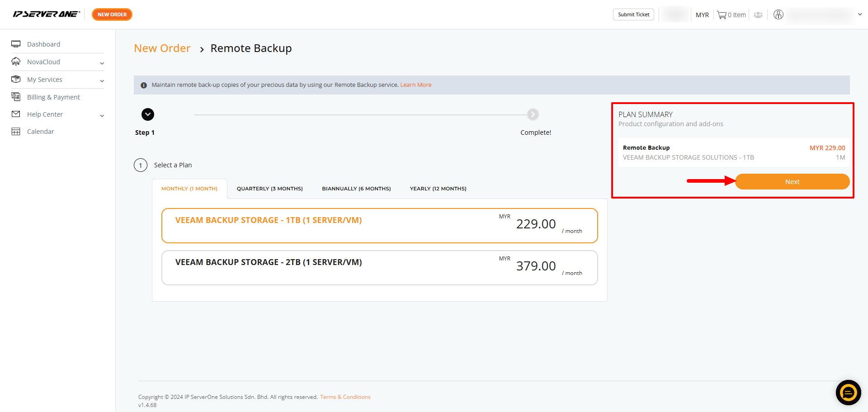868x412 pixels.
Task: Open the live chat bubble icon
Action: point(848,393)
